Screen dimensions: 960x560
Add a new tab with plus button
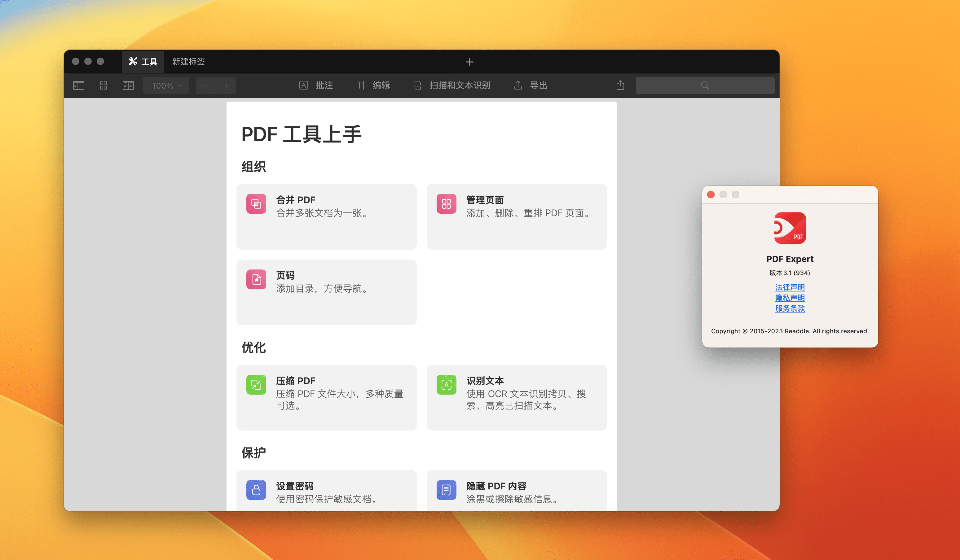click(469, 62)
